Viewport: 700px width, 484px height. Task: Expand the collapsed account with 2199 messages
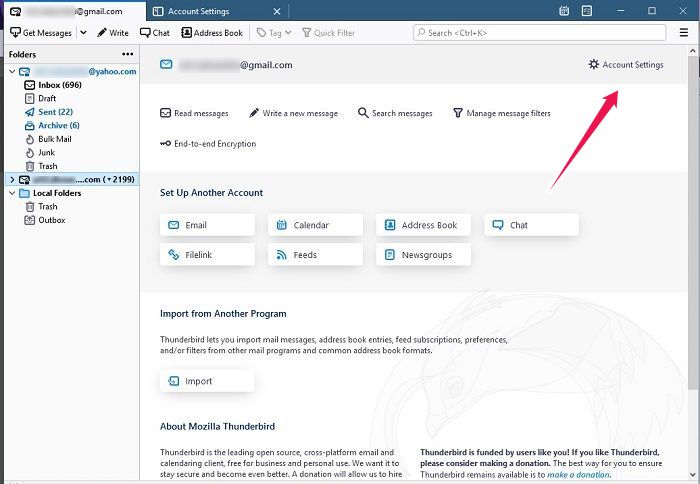click(12, 179)
